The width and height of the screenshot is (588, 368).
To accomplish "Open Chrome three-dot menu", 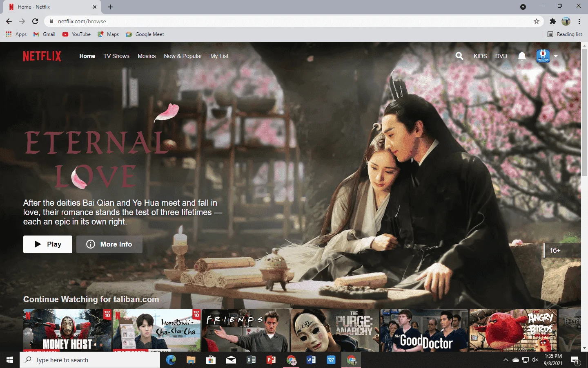I will coord(579,21).
